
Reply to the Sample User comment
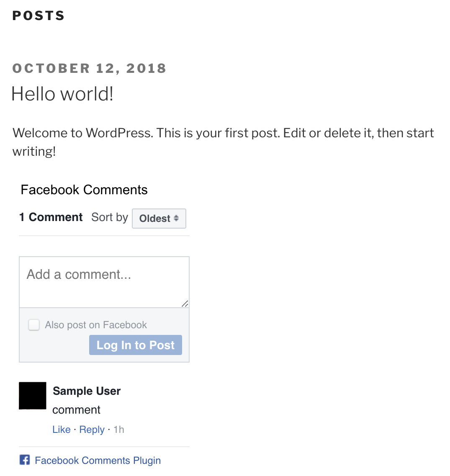pos(92,430)
